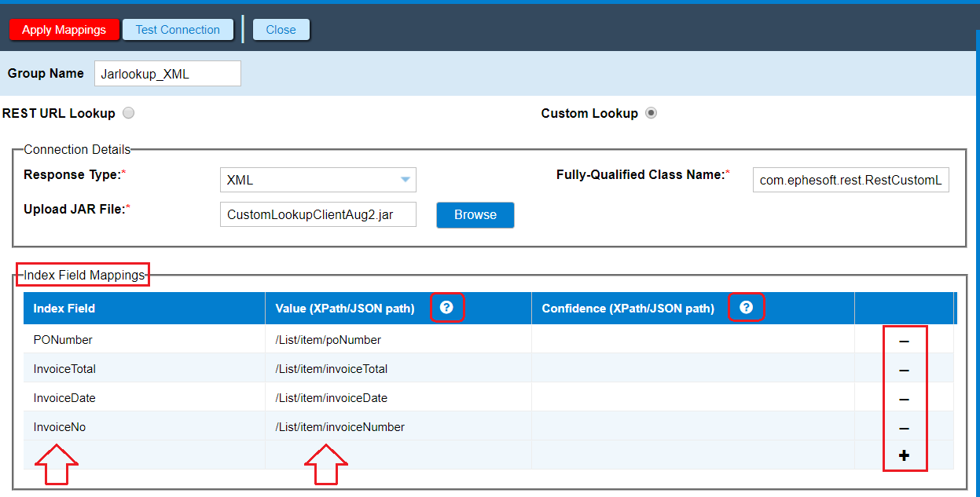Click the Test Connection button

[178, 30]
